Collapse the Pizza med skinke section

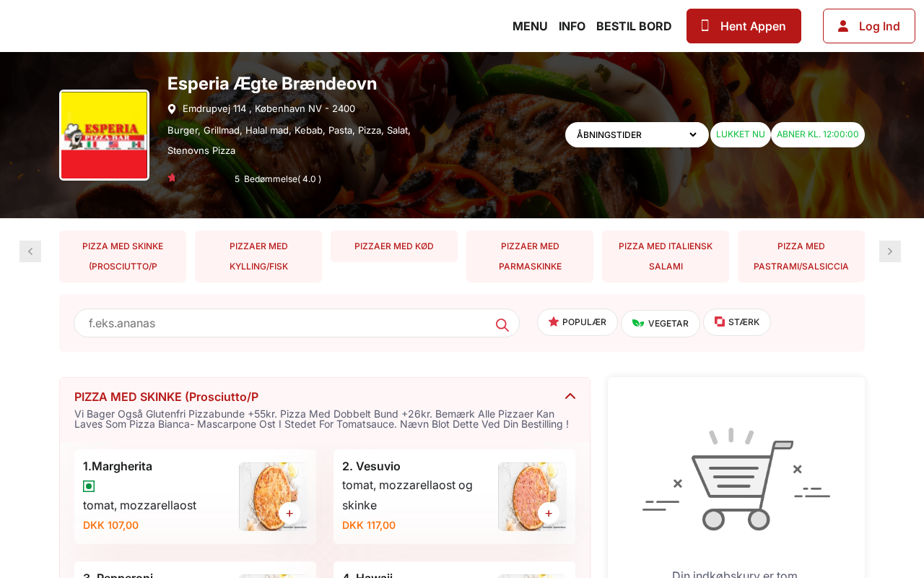point(570,396)
